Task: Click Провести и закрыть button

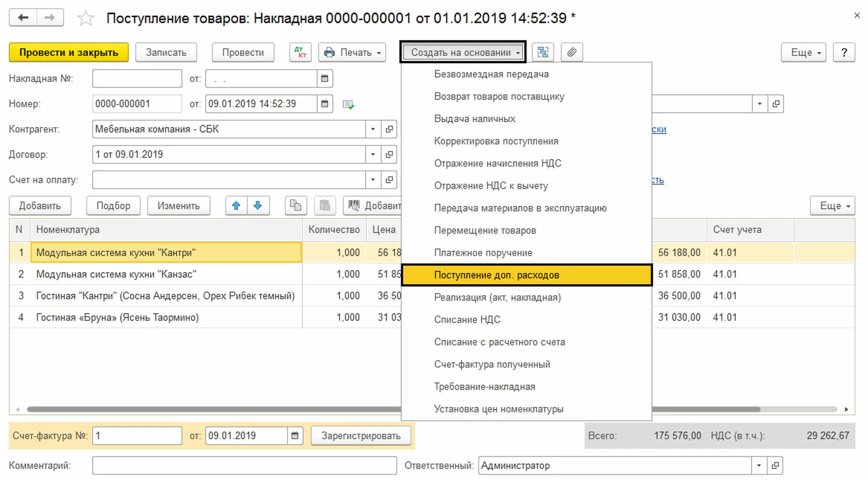Action: tap(69, 52)
